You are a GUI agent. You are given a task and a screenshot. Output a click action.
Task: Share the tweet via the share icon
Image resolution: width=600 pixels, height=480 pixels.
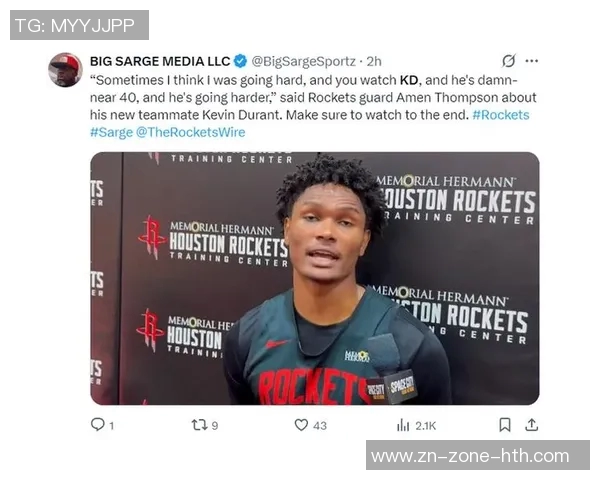(531, 425)
